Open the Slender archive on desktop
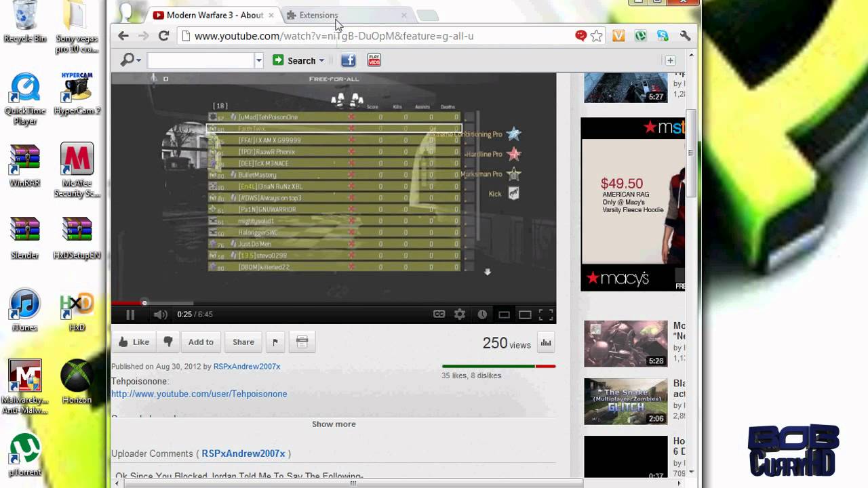 point(25,239)
